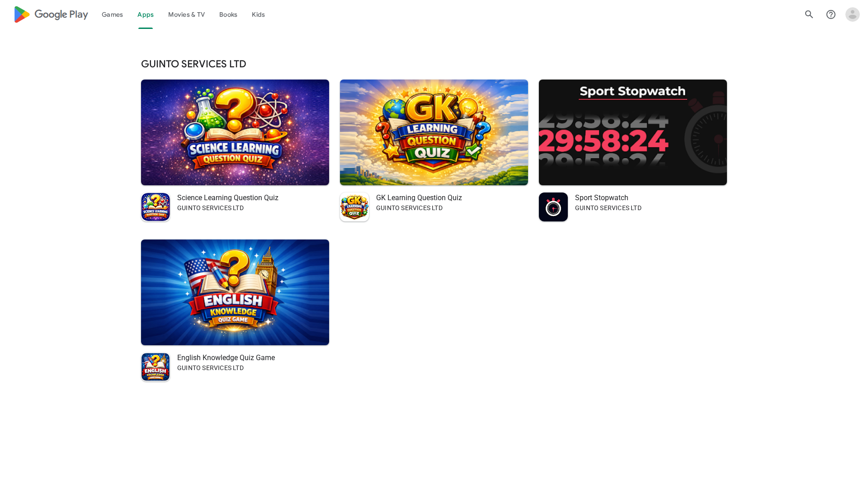Click the Sport Stopwatch title link
868x488 pixels.
[x=601, y=197]
